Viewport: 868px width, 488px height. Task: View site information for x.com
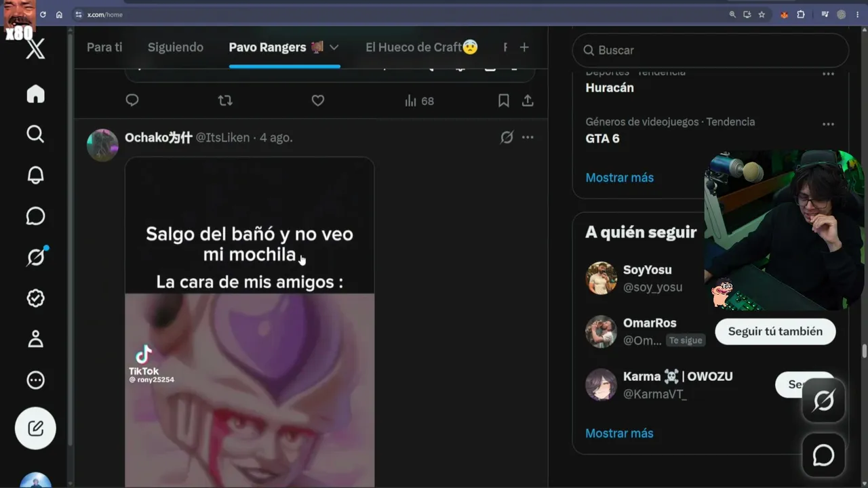(x=79, y=14)
